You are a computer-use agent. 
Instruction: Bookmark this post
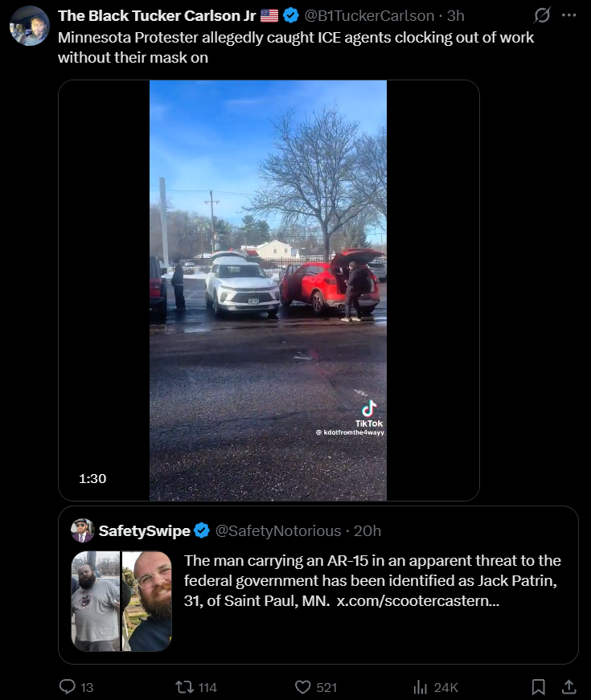point(538,687)
